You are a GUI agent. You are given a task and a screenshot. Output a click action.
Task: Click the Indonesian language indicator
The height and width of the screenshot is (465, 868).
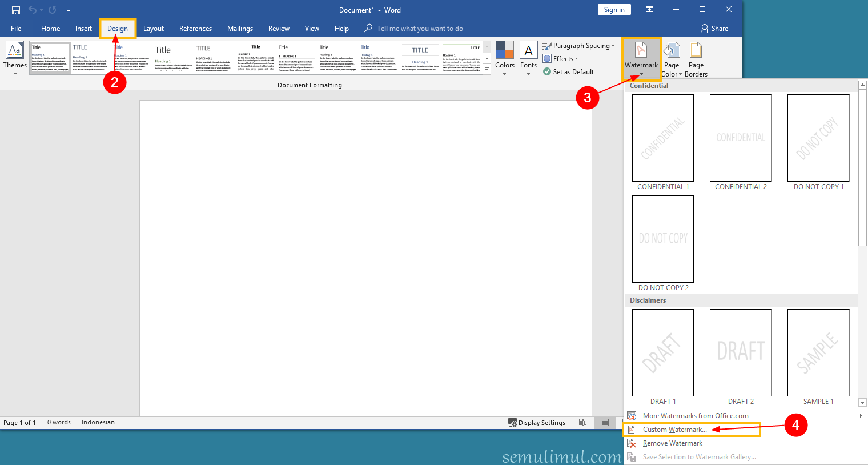98,423
